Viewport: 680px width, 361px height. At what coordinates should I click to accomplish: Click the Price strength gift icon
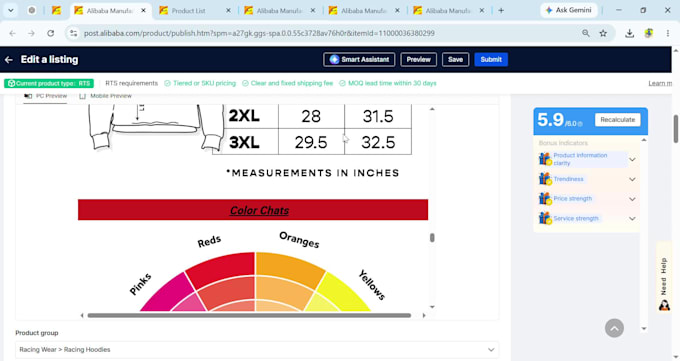click(545, 199)
